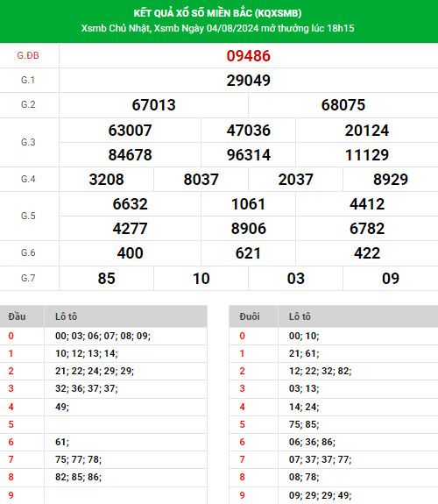Select G.5 number 6782

367,229
